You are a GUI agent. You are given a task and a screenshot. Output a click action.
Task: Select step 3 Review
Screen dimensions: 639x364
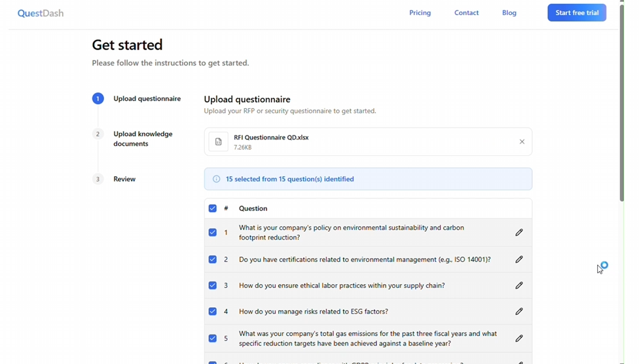coord(114,179)
